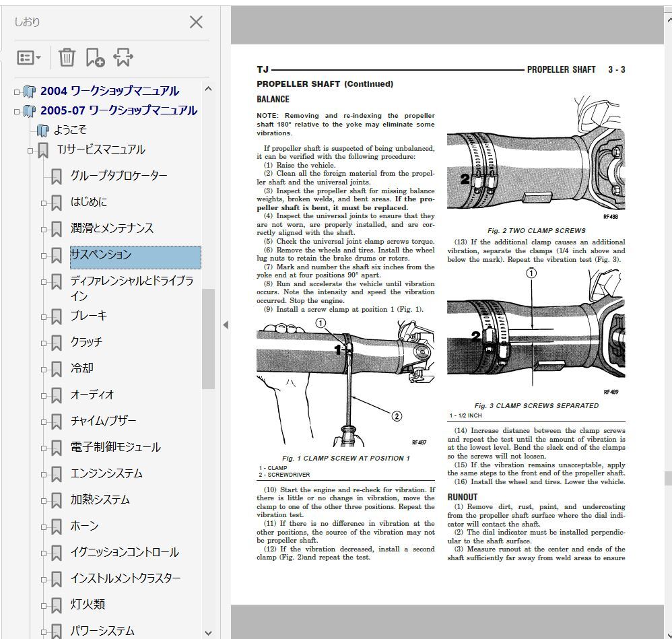Open the クラッチ bookmark
This screenshot has height=639, width=672.
tap(87, 342)
